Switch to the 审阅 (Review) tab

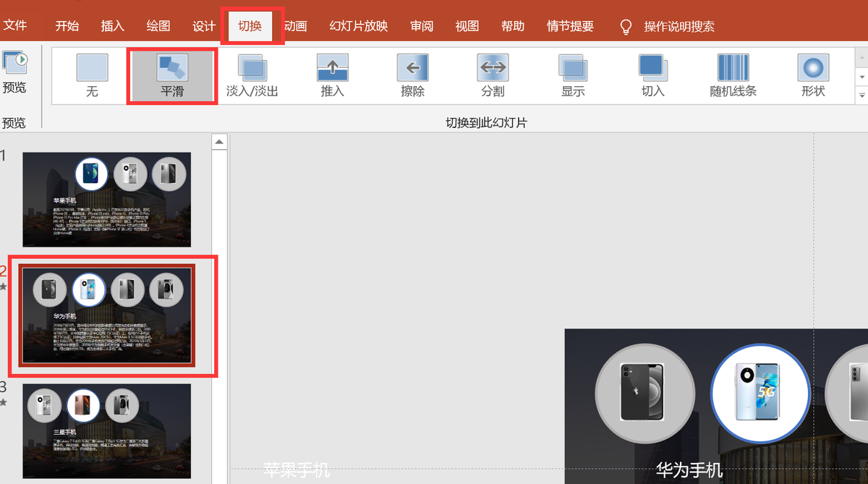pos(422,26)
